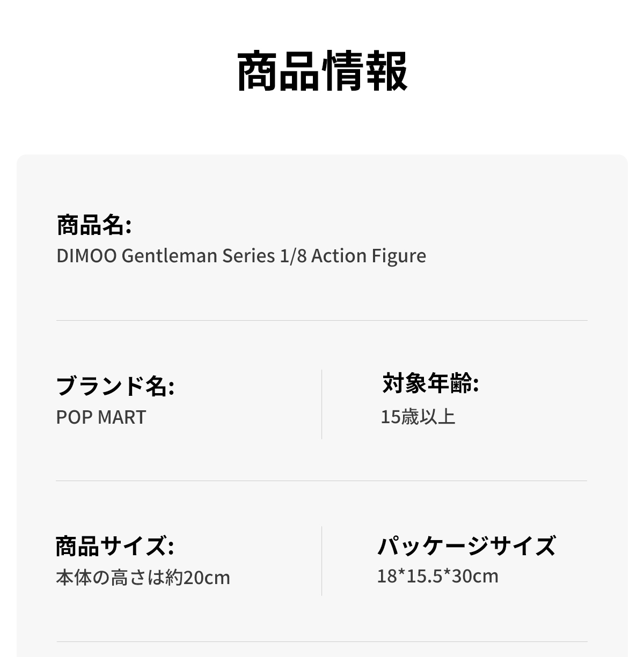644x657 pixels.
Task: Select the POP MART brand value
Action: (101, 417)
